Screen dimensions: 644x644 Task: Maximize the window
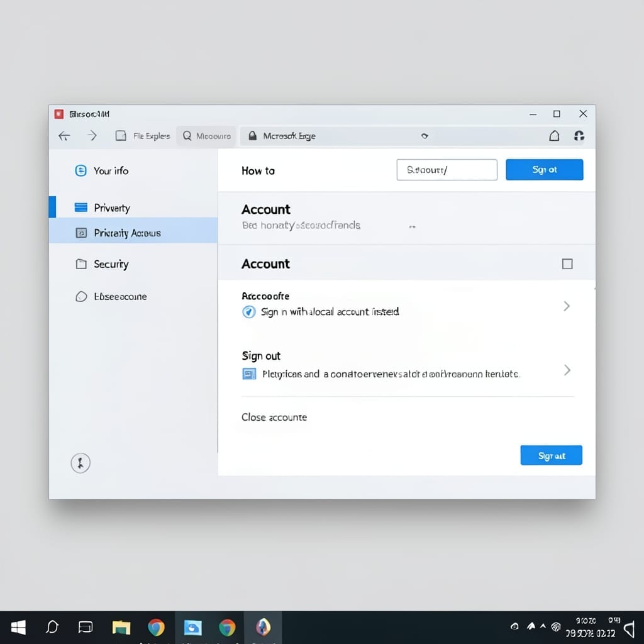557,114
